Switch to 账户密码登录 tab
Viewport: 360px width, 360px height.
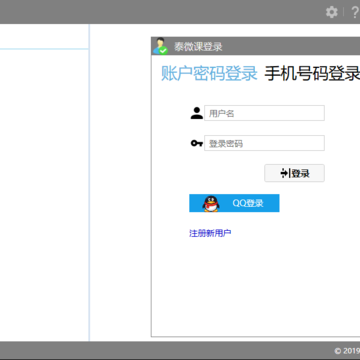[209, 73]
